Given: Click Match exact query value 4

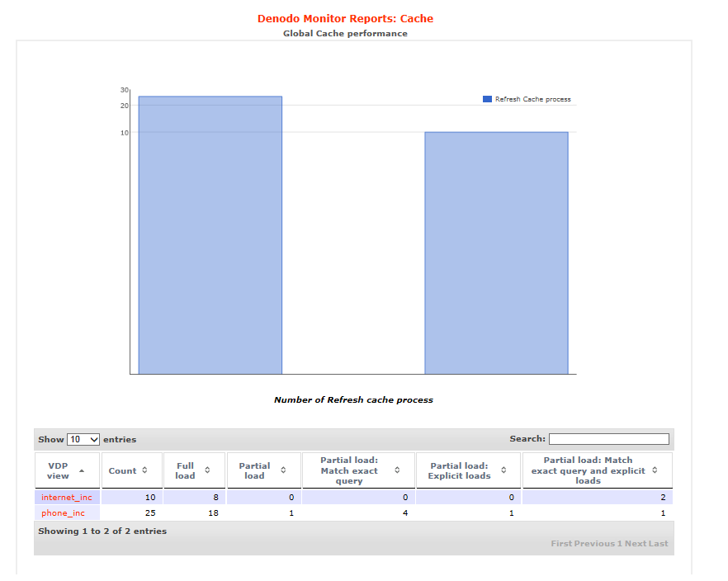Looking at the screenshot, I should tap(405, 513).
